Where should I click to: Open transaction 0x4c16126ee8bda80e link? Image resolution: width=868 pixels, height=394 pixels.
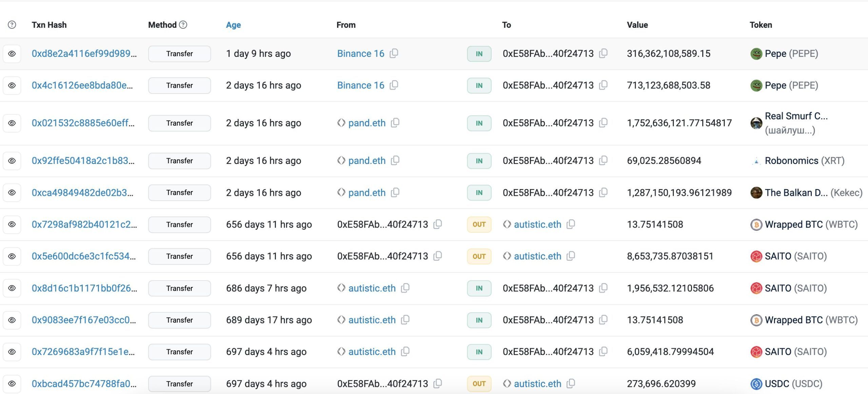click(82, 85)
